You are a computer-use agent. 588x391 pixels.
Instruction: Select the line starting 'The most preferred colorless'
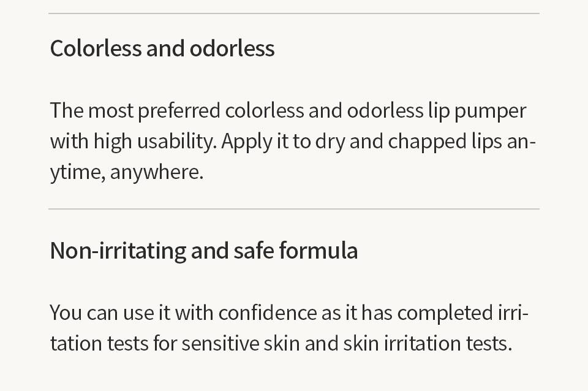point(288,111)
